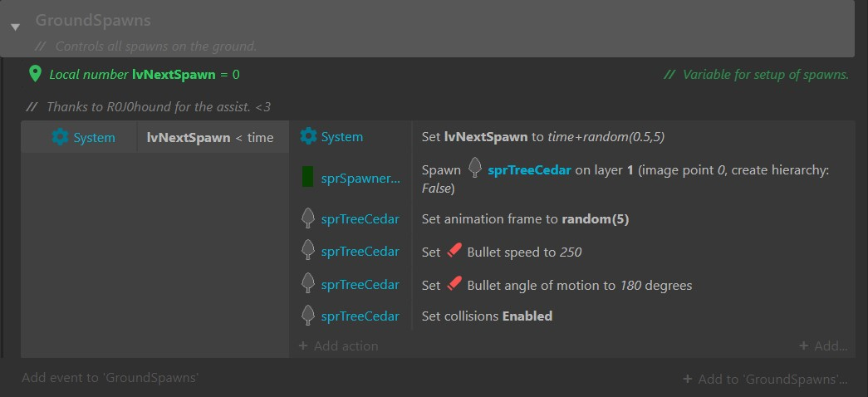This screenshot has width=868, height=397.
Task: Click the red Bullet icon in angle action
Action: 454,285
